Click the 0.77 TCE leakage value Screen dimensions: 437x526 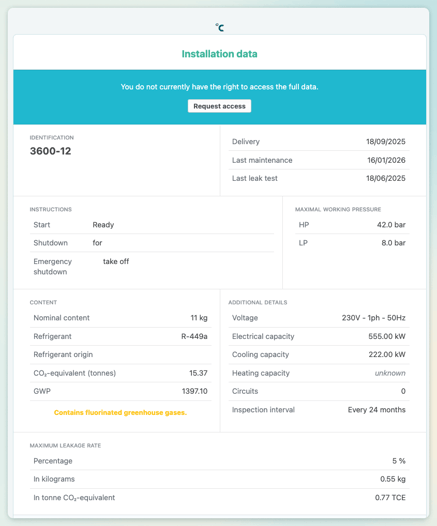390,497
